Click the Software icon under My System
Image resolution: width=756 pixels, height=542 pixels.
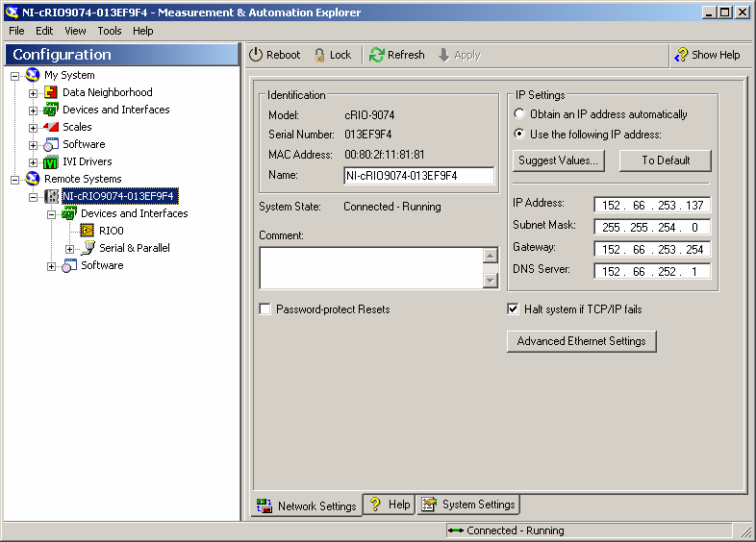[x=51, y=144]
